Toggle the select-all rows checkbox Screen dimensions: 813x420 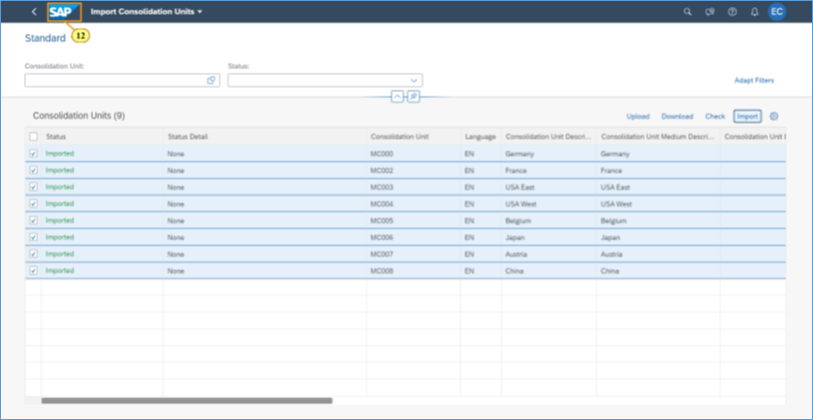tap(33, 136)
